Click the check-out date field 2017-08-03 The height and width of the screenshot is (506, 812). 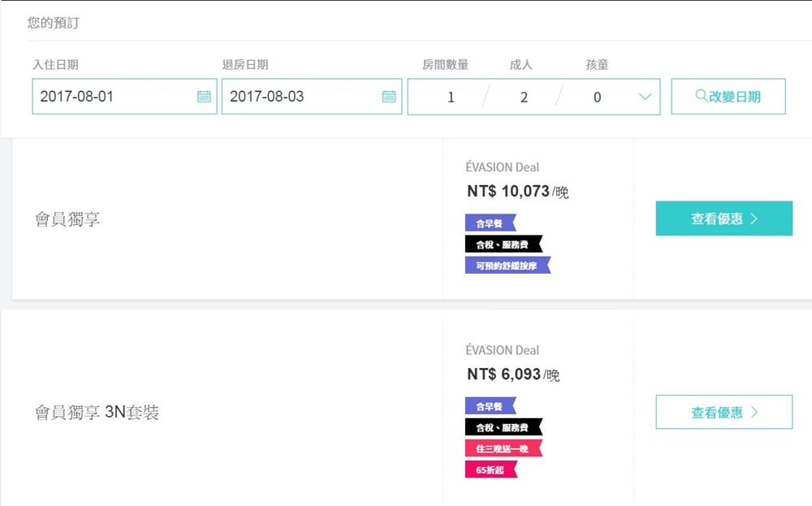tap(300, 97)
